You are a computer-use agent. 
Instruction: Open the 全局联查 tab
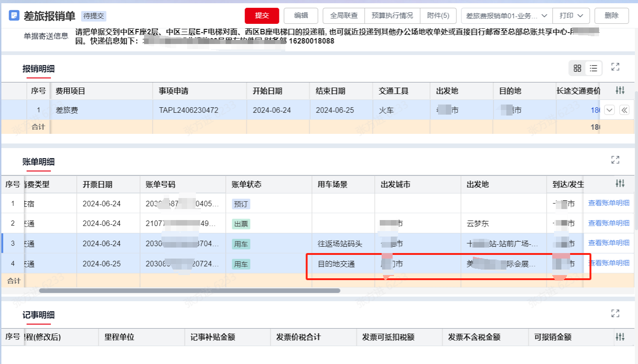click(x=344, y=16)
